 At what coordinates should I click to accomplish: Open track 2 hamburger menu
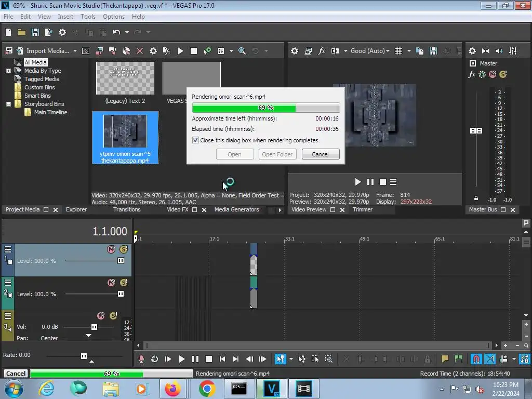(8, 283)
